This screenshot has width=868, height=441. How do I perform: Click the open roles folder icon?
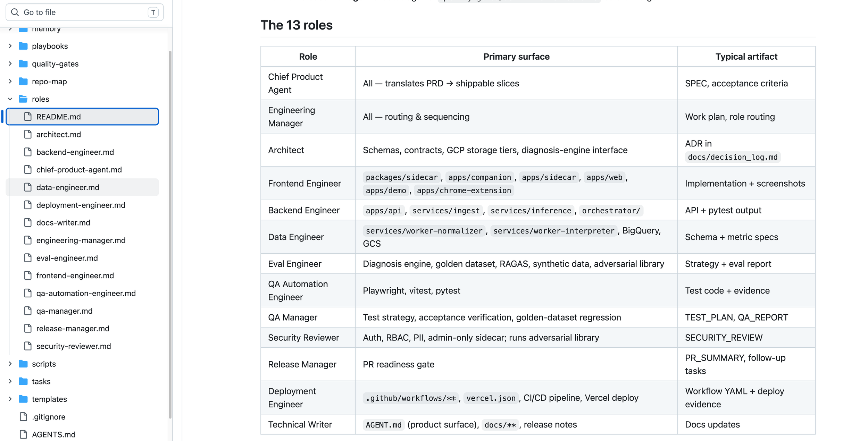[23, 99]
